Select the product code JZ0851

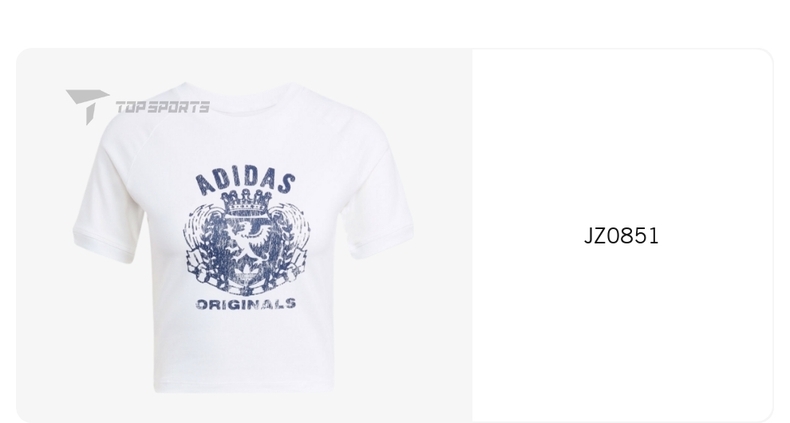(621, 236)
